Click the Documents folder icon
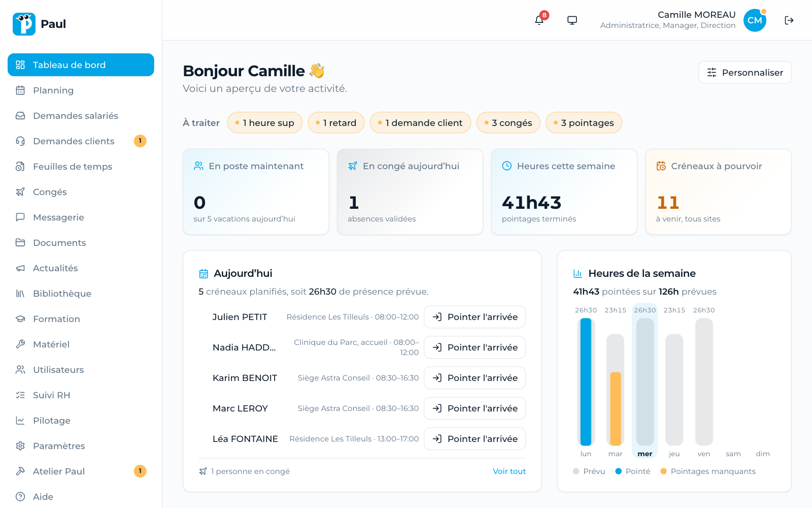The height and width of the screenshot is (508, 812). 20,243
